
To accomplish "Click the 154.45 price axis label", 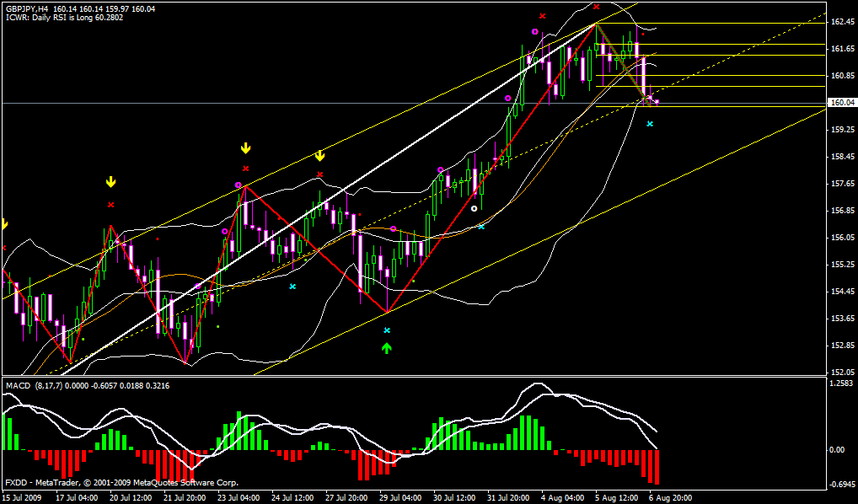I will [842, 291].
